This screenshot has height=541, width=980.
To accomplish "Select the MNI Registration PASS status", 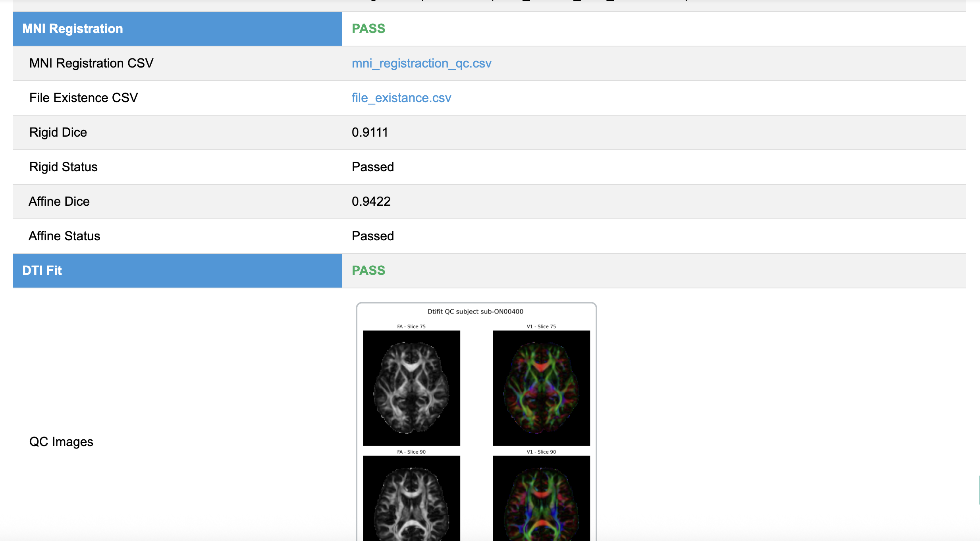I will click(368, 29).
